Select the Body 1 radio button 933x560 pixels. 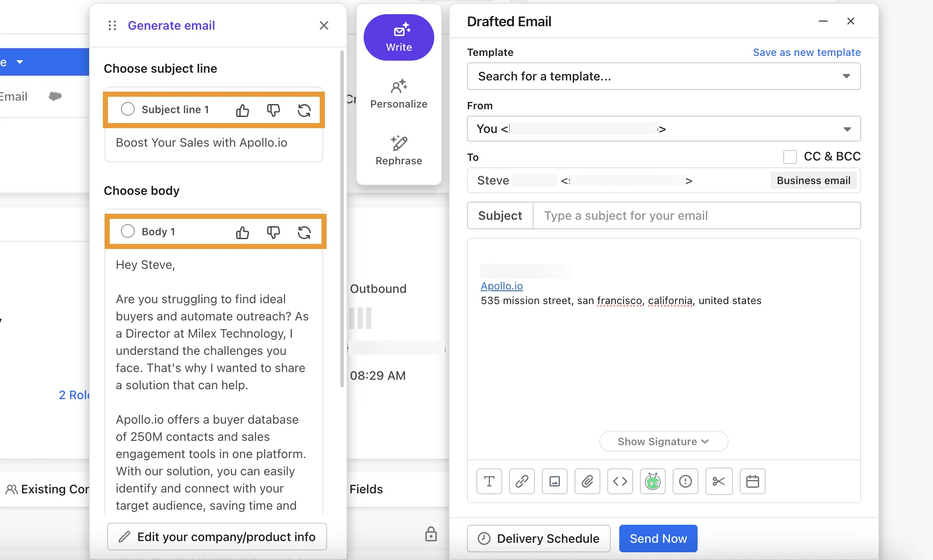[128, 231]
